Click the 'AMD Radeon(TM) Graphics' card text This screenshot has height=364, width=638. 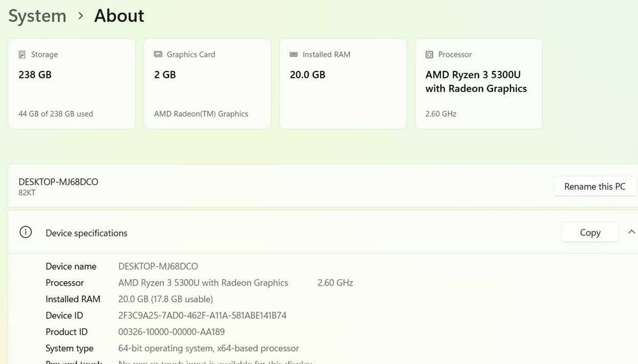click(201, 114)
